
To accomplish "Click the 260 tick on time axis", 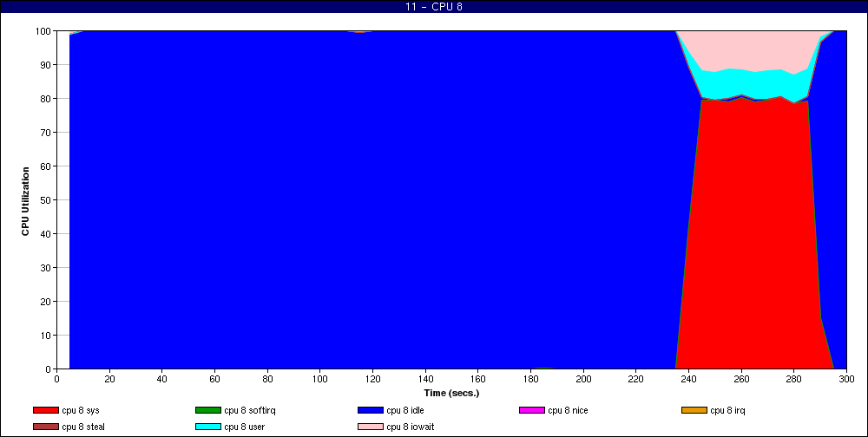I will [x=741, y=379].
